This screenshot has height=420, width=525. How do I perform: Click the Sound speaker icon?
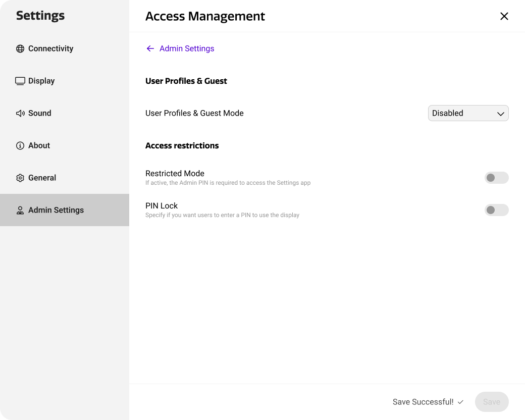20,113
